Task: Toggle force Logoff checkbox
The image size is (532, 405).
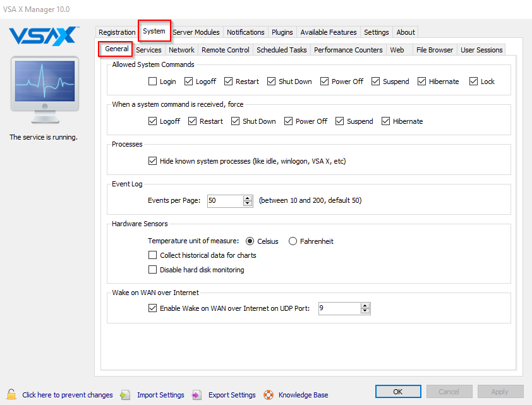Action: point(153,121)
